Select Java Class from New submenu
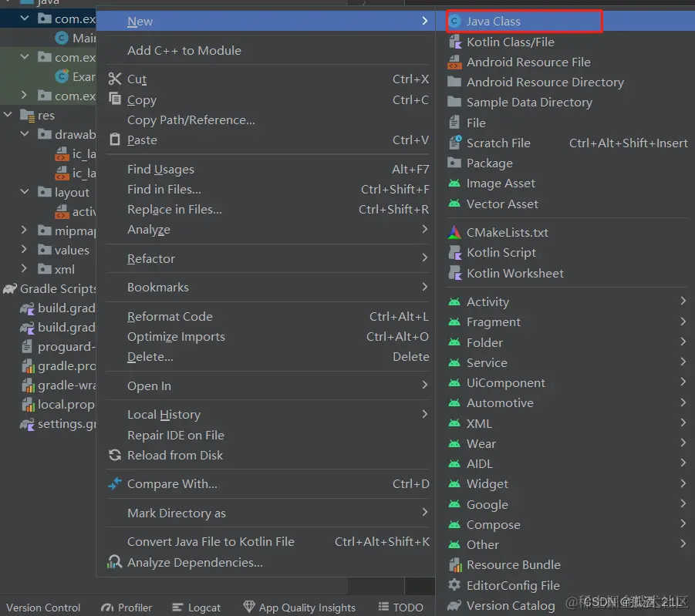Screen dimensions: 695x616 click(x=565, y=21)
